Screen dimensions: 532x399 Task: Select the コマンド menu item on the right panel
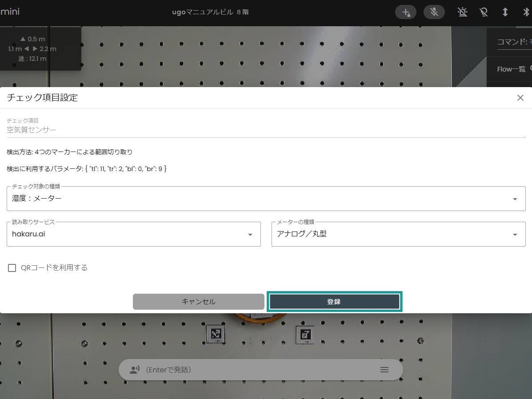(x=512, y=42)
